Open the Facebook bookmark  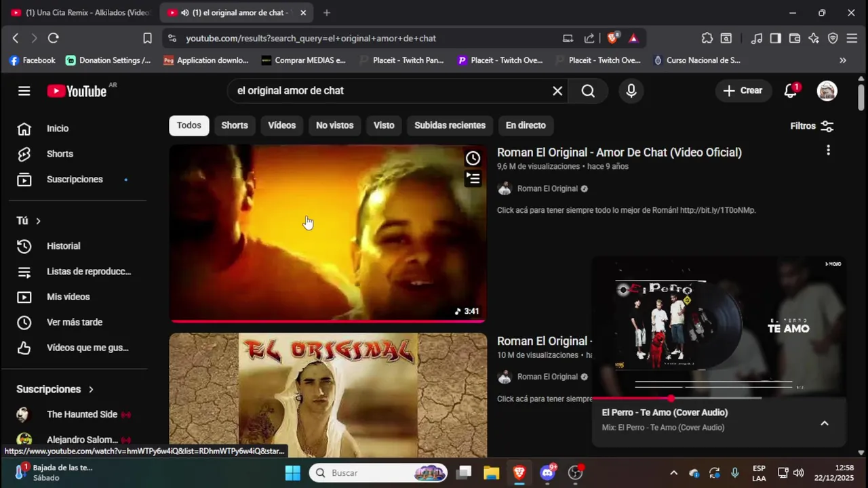point(32,60)
